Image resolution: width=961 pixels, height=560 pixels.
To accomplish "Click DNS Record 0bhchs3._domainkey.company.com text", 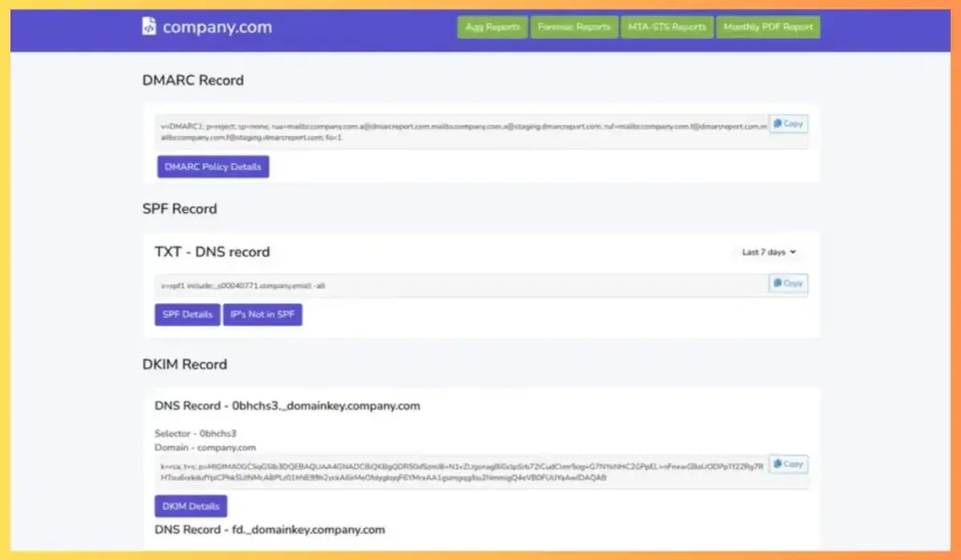I will click(287, 405).
